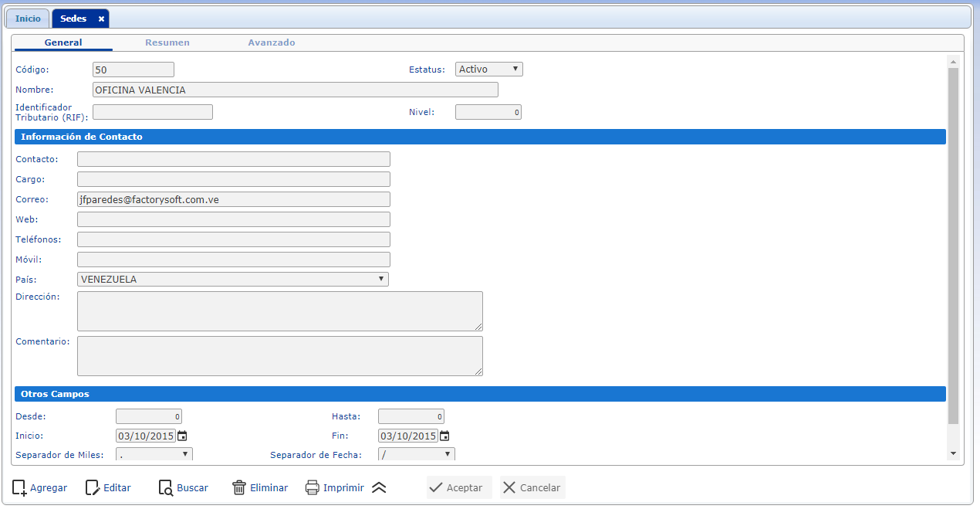The image size is (980, 509).
Task: Click the Móvil input field
Action: point(234,260)
